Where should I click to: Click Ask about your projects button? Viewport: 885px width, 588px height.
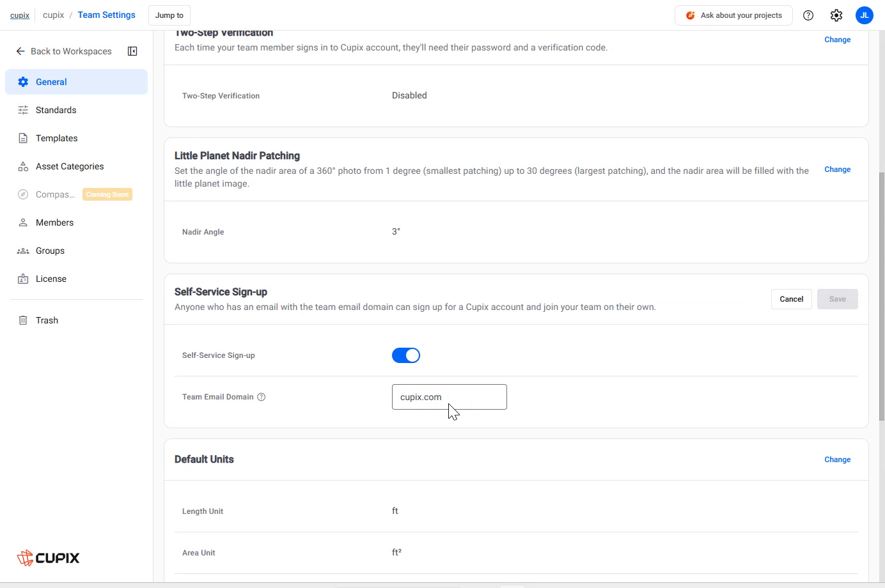coord(733,15)
